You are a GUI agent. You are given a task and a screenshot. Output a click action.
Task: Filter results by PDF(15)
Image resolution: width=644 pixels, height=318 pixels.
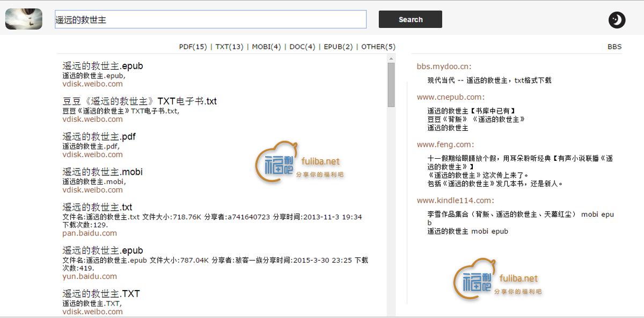(193, 47)
